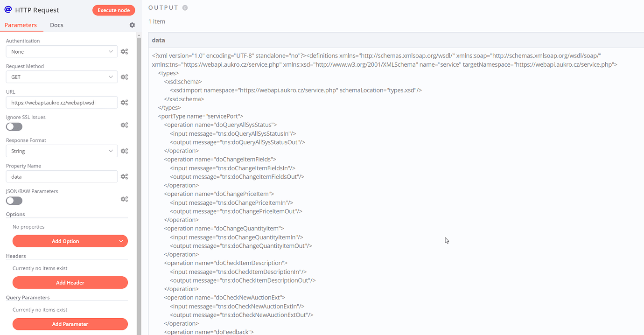Click the portType name="servicePort" line
The image size is (644, 335).
tap(201, 116)
